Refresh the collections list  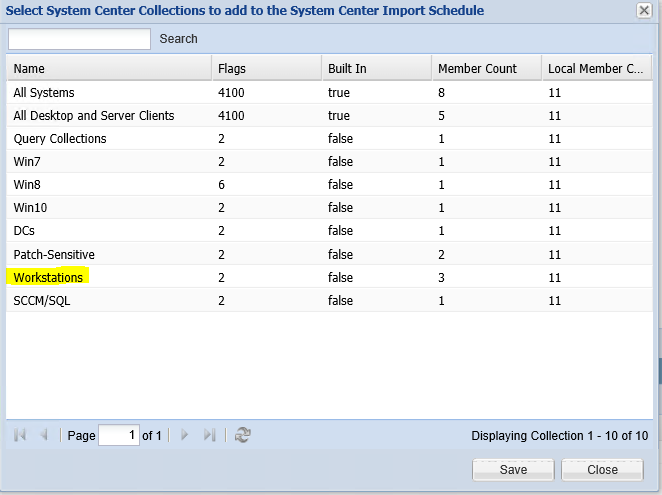point(243,435)
